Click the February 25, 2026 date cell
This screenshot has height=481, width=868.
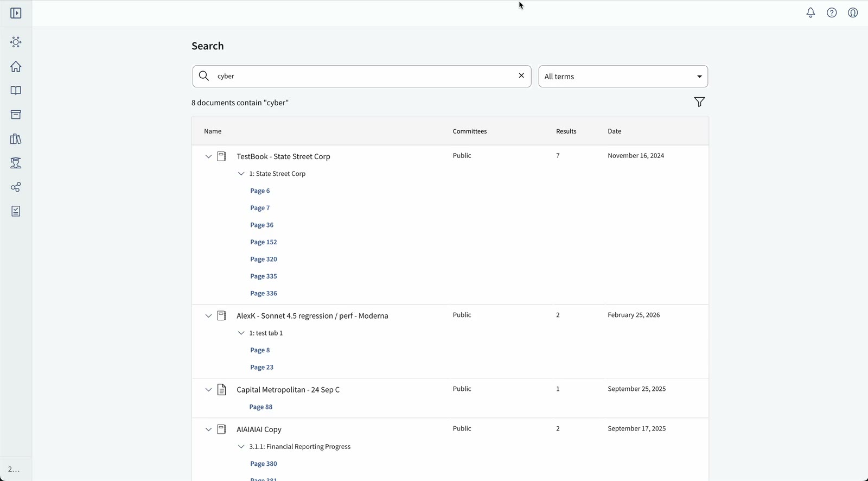click(x=634, y=315)
